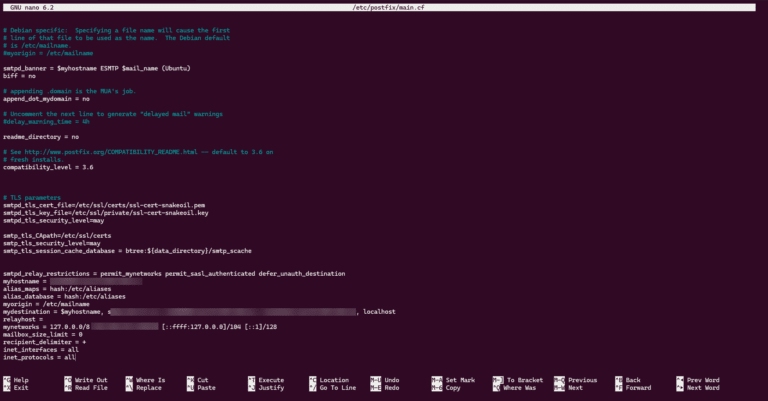Click the Forward shortcut label
This screenshot has height=401, width=768.
point(638,388)
